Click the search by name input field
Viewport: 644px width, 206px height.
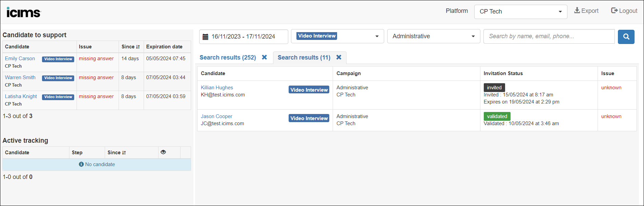(x=549, y=37)
